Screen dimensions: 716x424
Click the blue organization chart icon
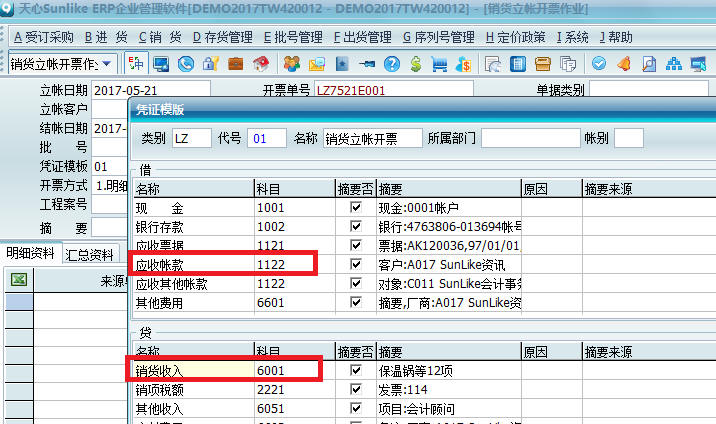(x=674, y=64)
